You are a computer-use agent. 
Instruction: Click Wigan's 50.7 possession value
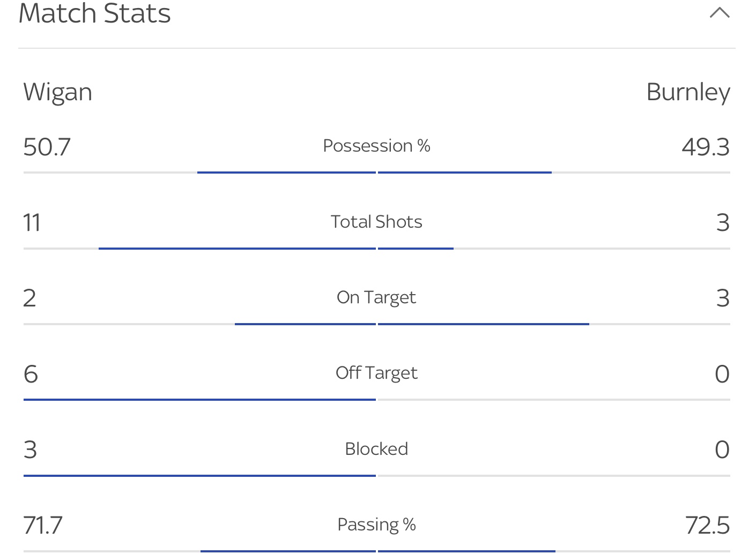click(47, 147)
